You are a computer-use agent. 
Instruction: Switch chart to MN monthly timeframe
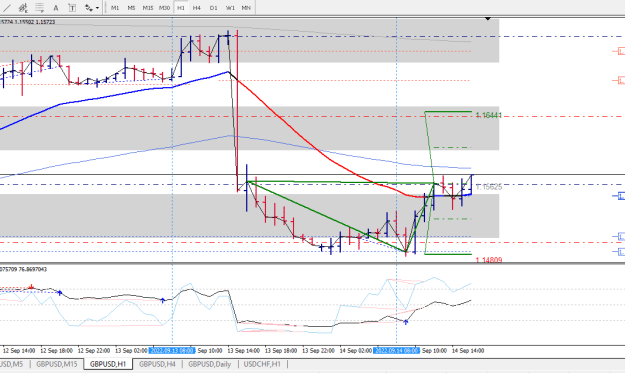(x=246, y=8)
